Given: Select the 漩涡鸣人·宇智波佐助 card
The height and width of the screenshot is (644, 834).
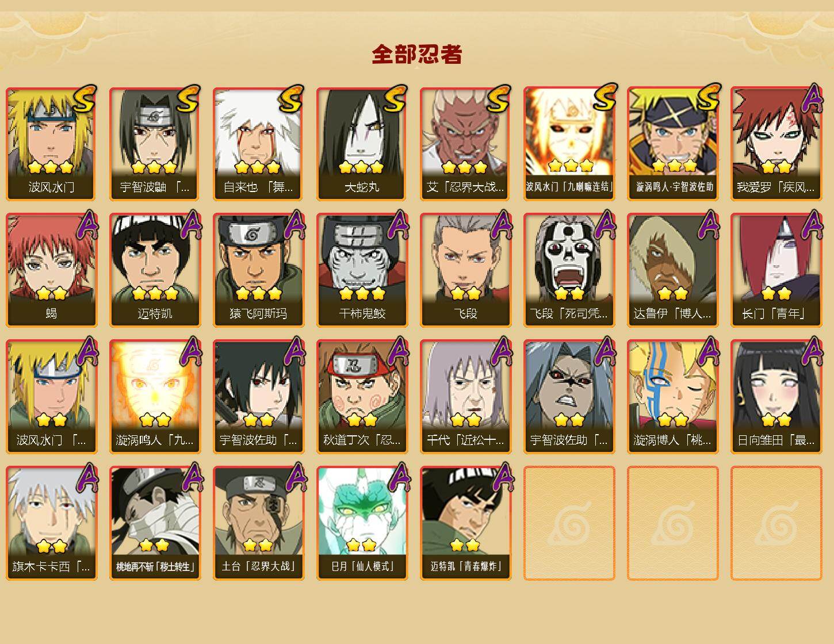Looking at the screenshot, I should pyautogui.click(x=672, y=144).
